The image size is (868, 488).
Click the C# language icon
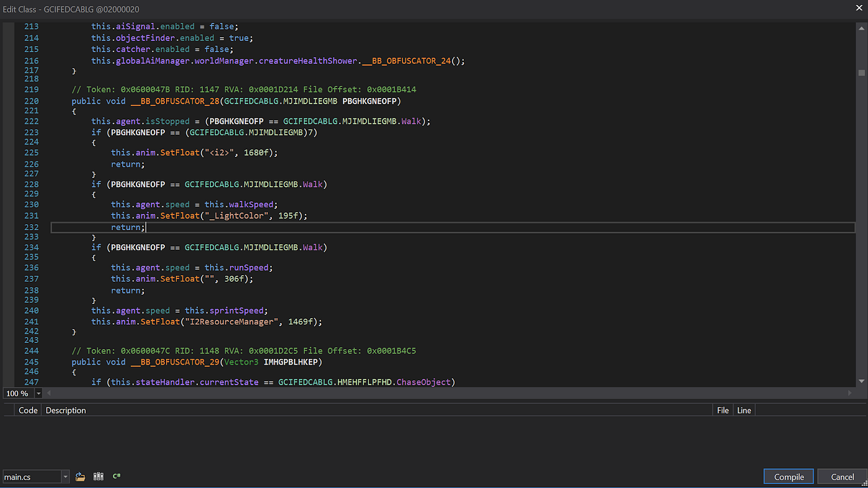pos(117,476)
